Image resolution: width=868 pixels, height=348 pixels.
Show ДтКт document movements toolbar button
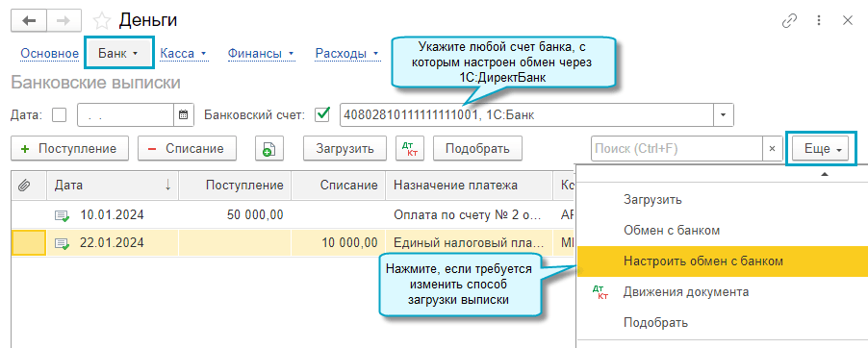410,149
